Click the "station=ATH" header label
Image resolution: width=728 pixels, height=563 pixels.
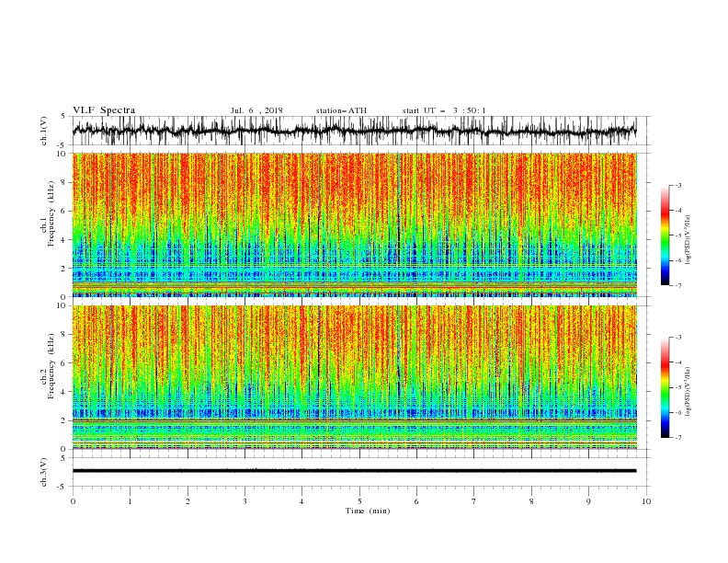[341, 110]
